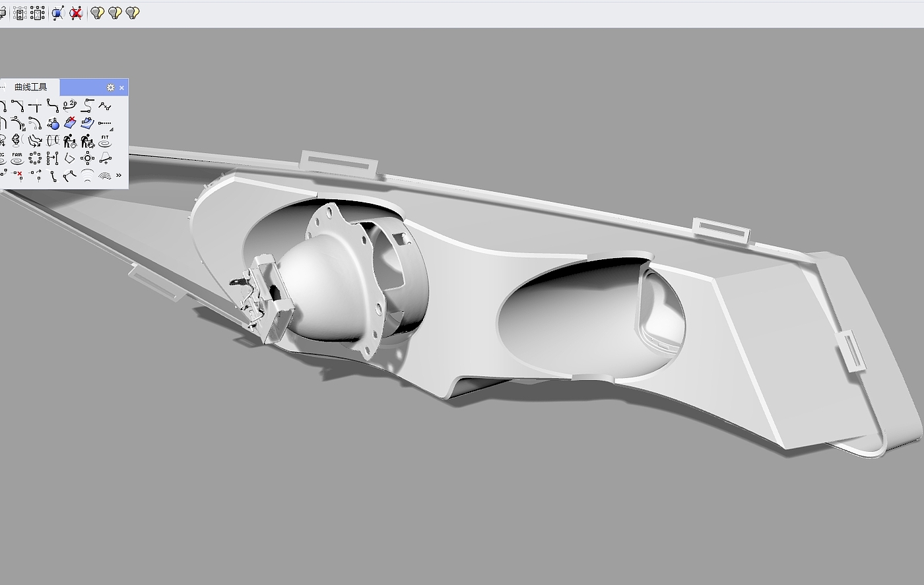
Task: Select the point columns with arrow tool
Action: click(x=53, y=158)
